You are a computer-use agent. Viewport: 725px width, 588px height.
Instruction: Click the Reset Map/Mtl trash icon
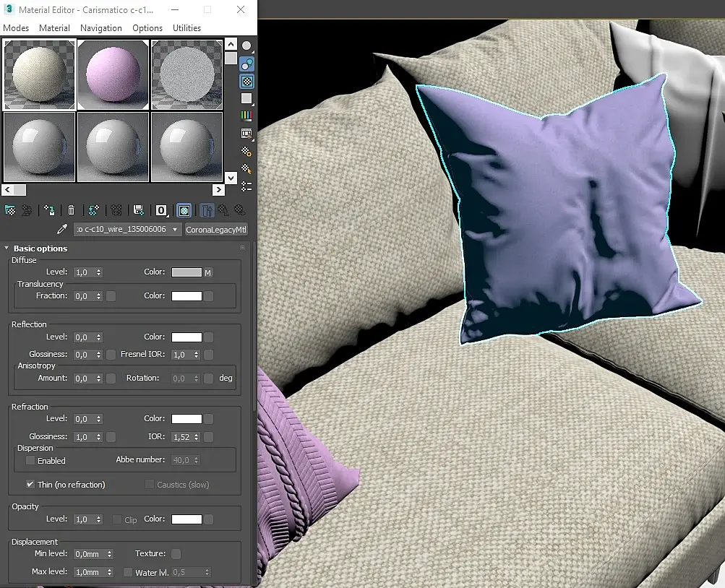72,211
